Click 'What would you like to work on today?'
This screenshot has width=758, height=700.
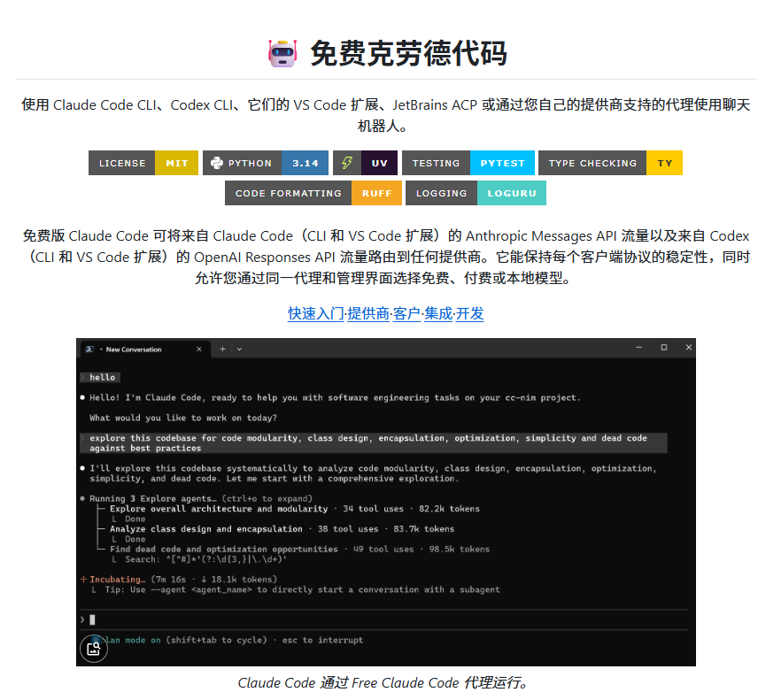click(183, 418)
